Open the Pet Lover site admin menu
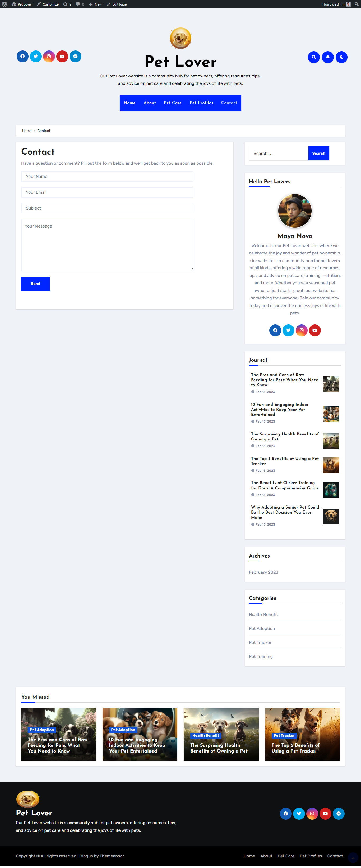This screenshot has height=868, width=361. coord(22,4)
